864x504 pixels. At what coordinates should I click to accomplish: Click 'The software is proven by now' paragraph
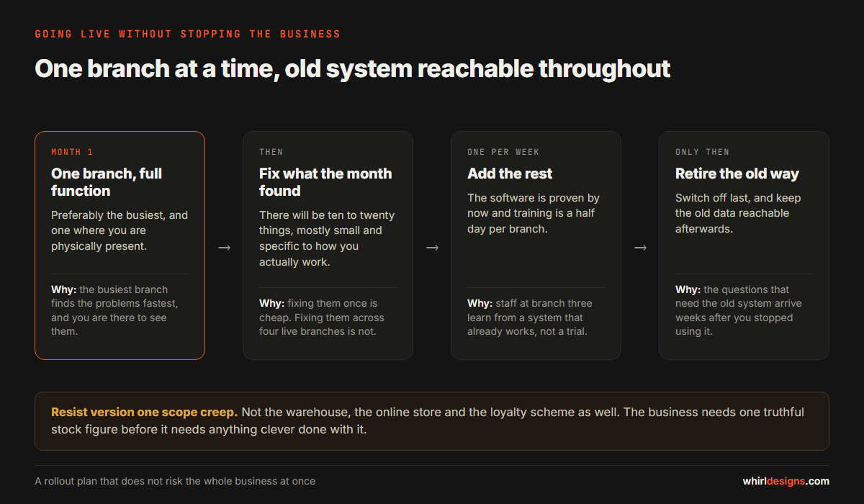pyautogui.click(x=534, y=213)
